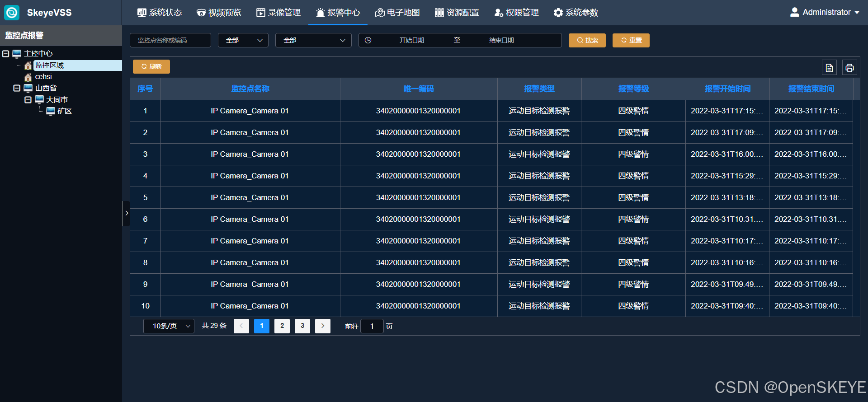The width and height of the screenshot is (868, 402).
Task: Click the 大同市 monitor icon
Action: click(x=39, y=99)
